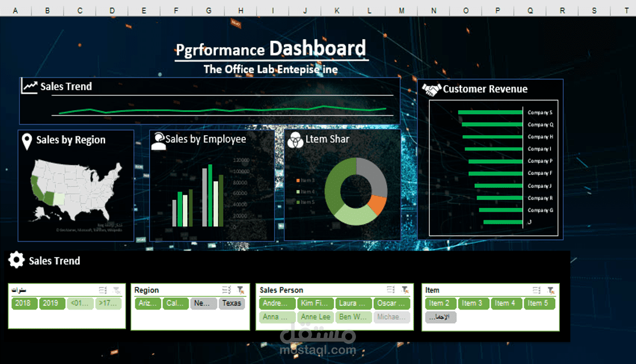
Task: Click the gear icon beside the lower Sales Trend heading
Action: 16,260
